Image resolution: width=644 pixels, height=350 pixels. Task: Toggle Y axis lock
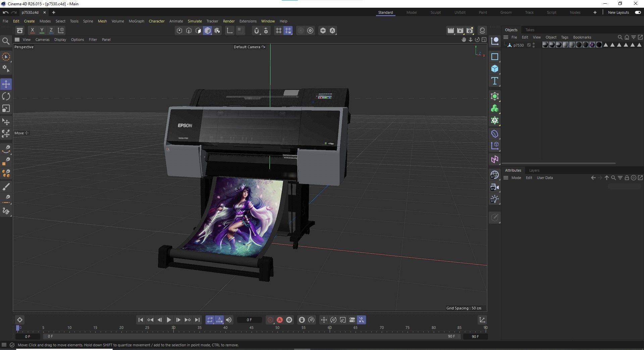tap(42, 30)
